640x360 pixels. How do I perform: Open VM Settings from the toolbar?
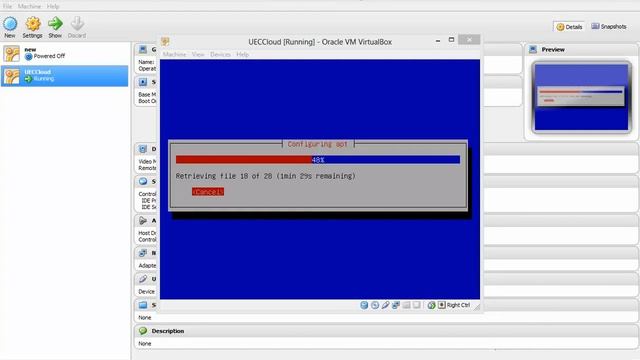click(x=32, y=27)
